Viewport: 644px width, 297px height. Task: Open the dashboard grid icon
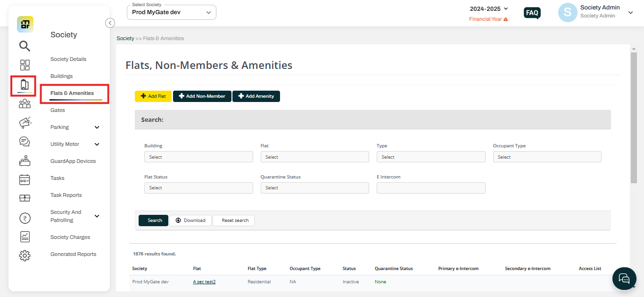tap(25, 65)
